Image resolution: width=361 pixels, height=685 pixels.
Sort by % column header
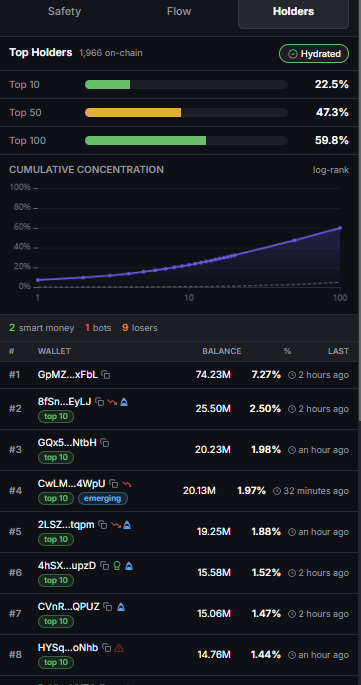287,351
